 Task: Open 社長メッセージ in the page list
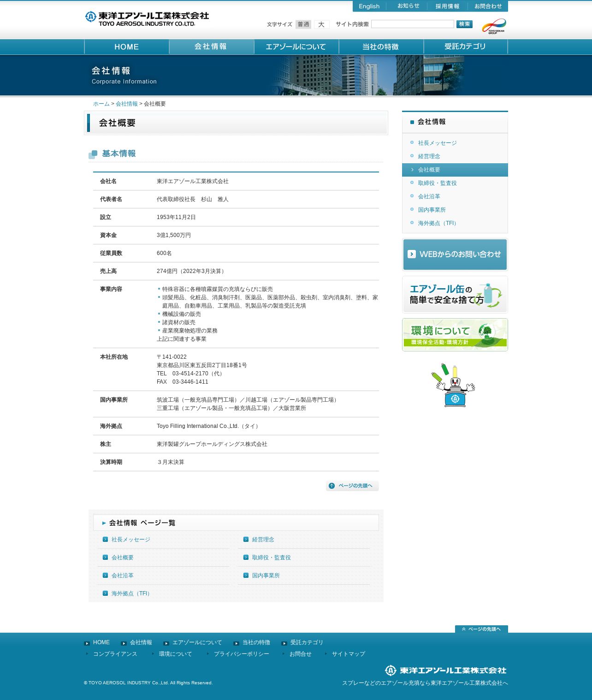point(131,540)
